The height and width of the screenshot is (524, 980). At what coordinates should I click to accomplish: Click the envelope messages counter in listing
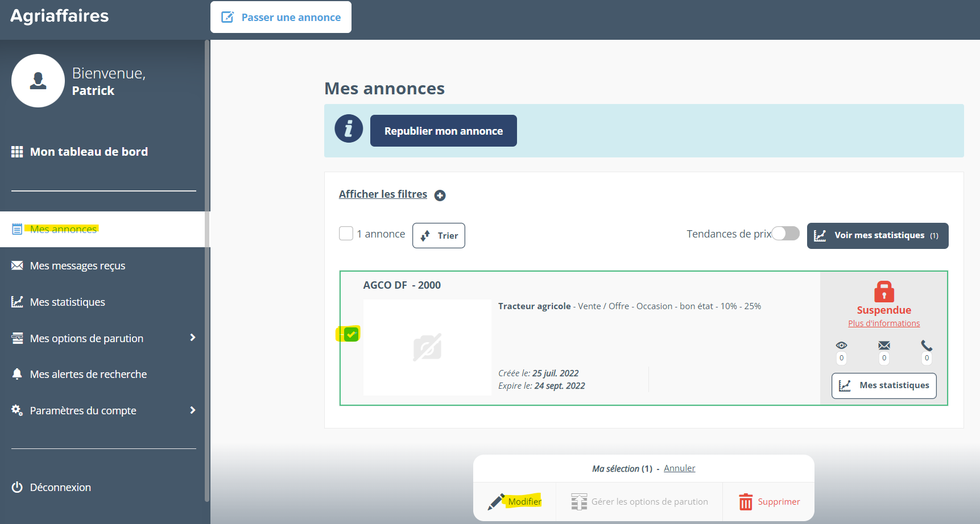click(x=884, y=346)
